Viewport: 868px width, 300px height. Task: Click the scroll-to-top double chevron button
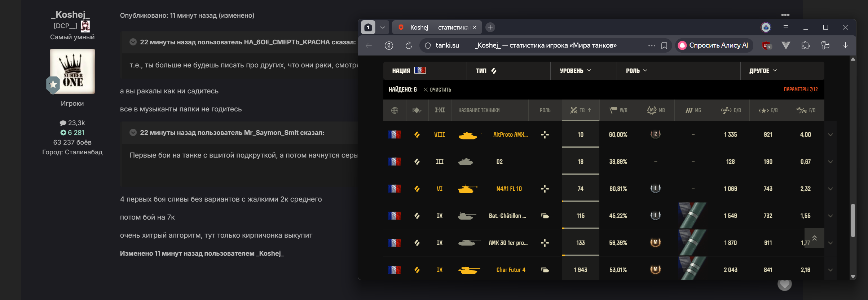[814, 238]
